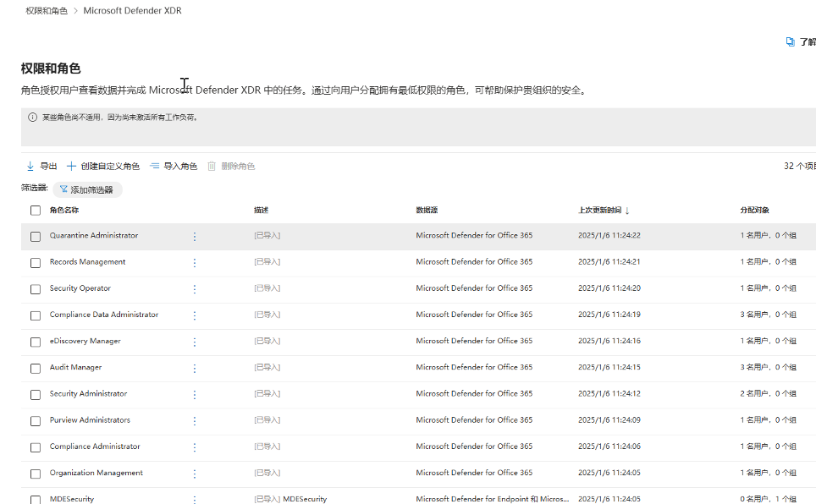Check the Records Management row checkbox
Viewport: 816px width, 504px height.
coord(36,263)
